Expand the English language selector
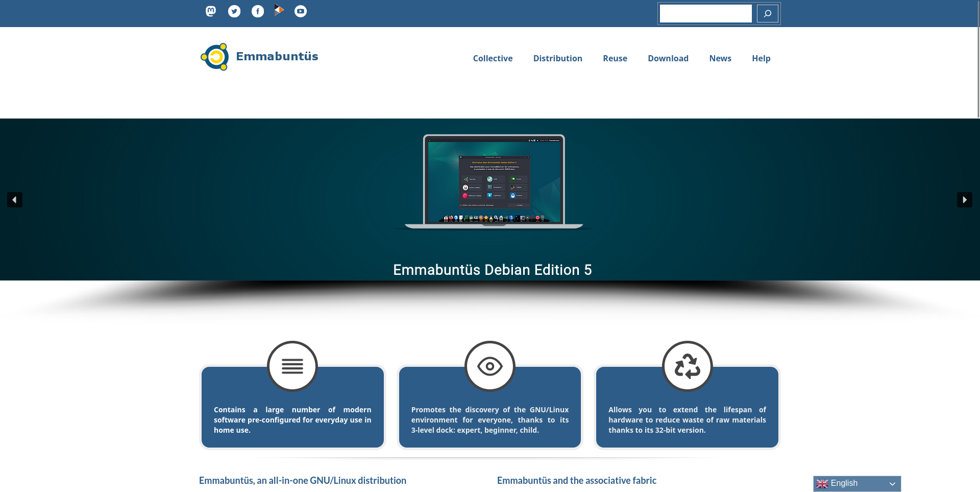This screenshot has width=980, height=492. coord(857,483)
